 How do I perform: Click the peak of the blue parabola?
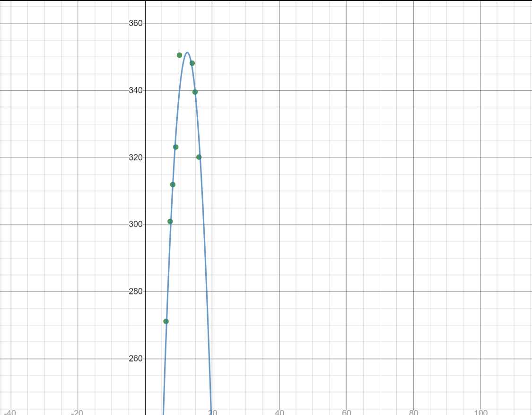coord(187,52)
